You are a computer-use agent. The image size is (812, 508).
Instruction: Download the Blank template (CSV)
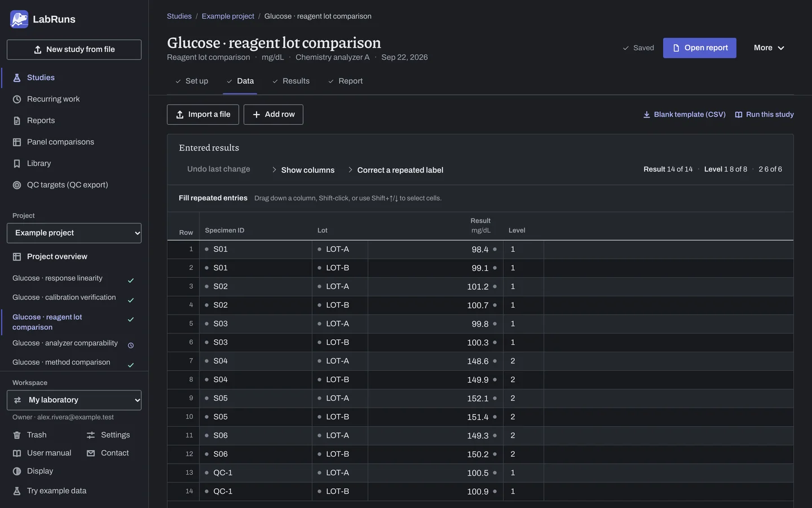[685, 115]
